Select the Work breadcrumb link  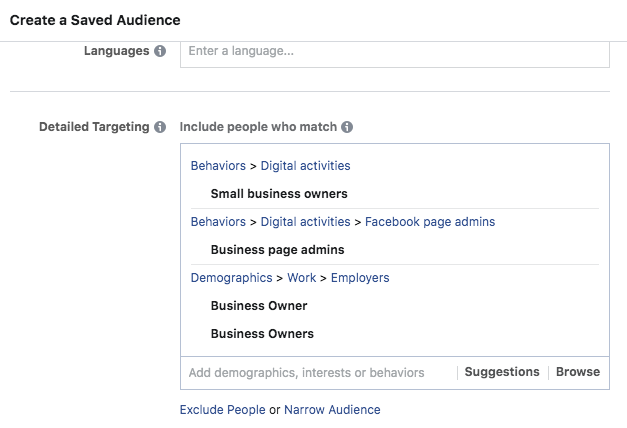pyautogui.click(x=302, y=277)
